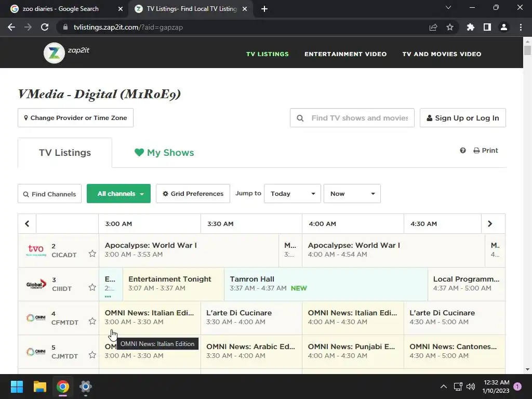The width and height of the screenshot is (532, 399).
Task: Close the zoo diaries Google Search tab
Action: (121, 9)
